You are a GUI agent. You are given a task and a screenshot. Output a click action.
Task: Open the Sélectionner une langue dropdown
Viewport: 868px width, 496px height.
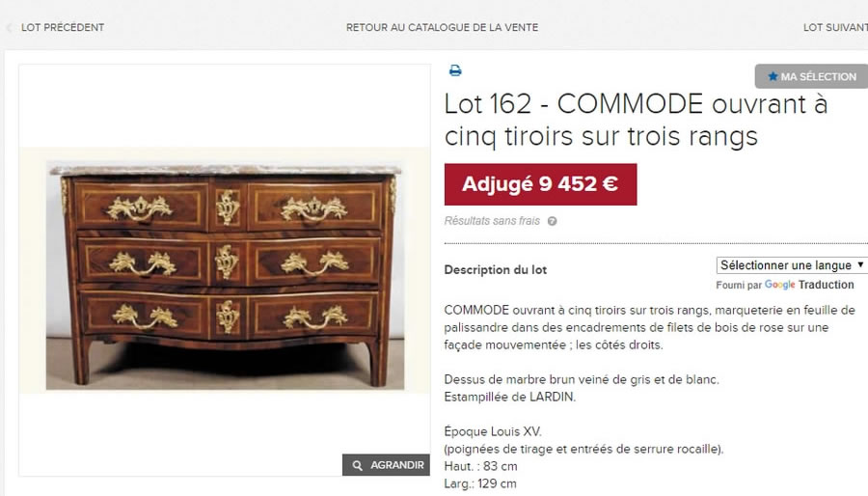point(791,265)
